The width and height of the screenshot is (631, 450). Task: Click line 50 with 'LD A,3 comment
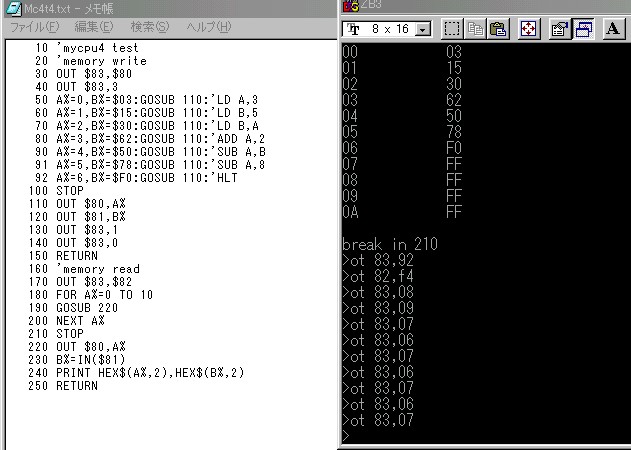click(x=146, y=99)
